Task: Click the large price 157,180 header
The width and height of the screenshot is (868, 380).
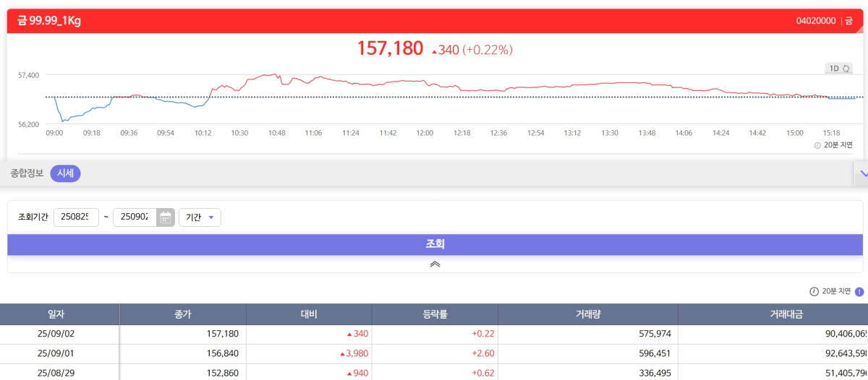Action: pos(390,48)
